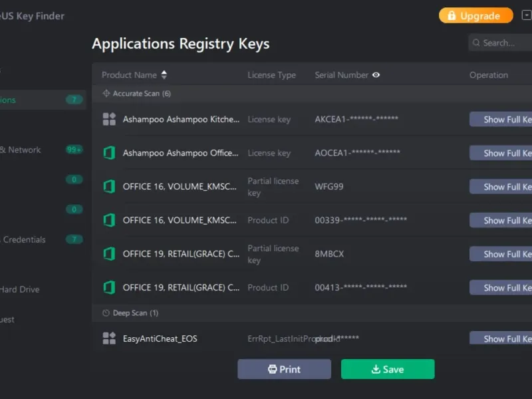This screenshot has width=532, height=399.
Task: Select Ashampoo Ashampoo Office... product name
Action: point(180,153)
